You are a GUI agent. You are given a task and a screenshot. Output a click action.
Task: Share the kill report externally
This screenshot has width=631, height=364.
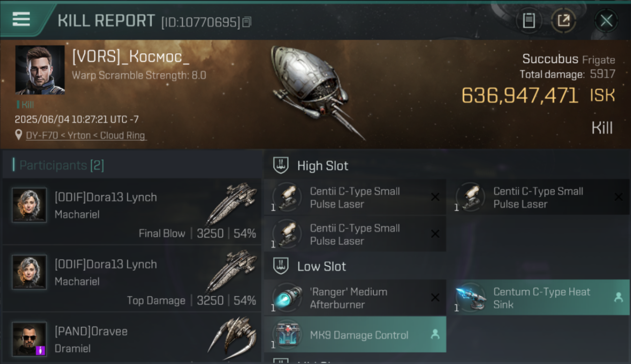(564, 20)
